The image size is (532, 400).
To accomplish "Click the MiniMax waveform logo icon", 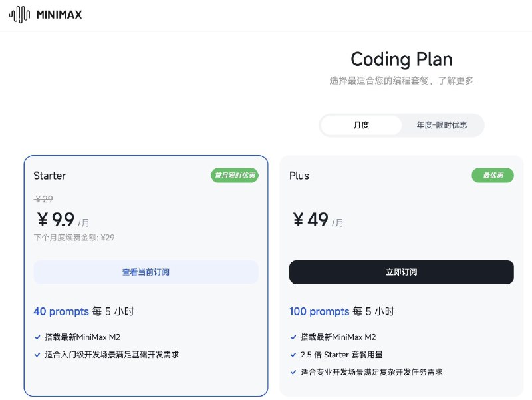I will click(19, 14).
